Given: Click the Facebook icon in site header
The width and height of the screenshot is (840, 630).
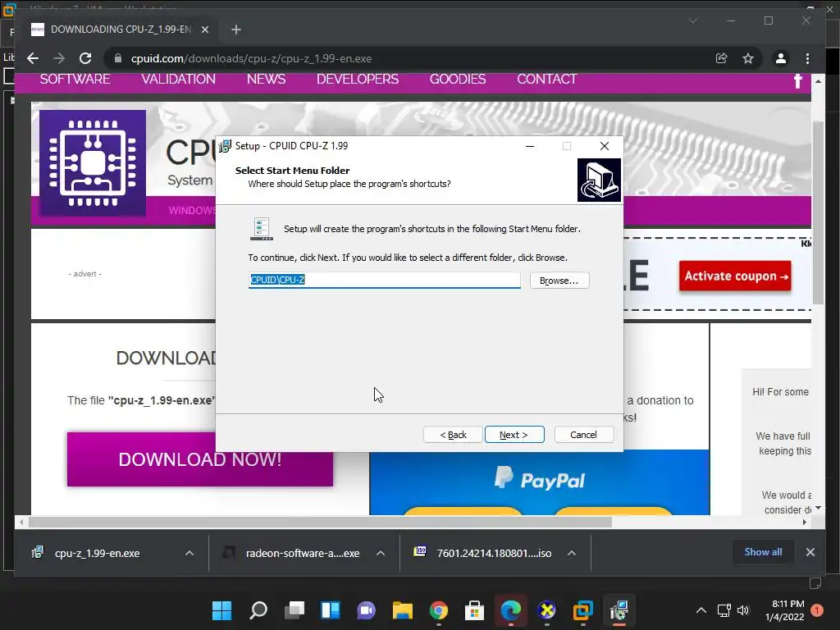Looking at the screenshot, I should click(x=797, y=80).
